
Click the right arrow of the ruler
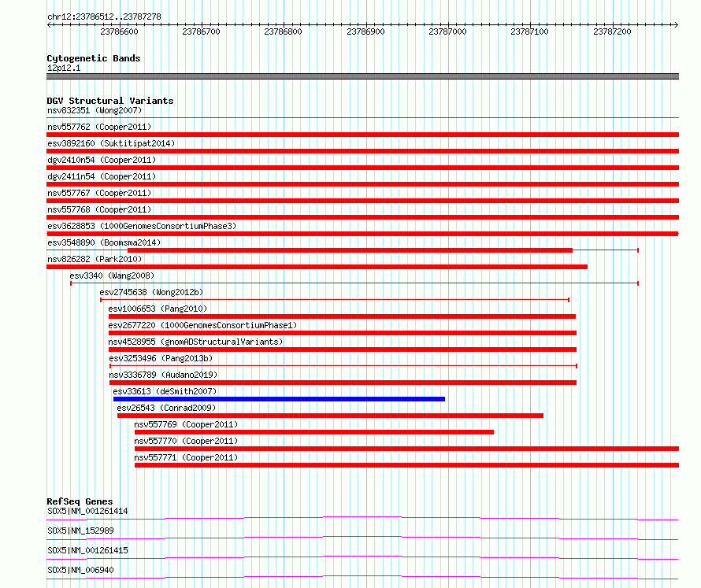click(x=677, y=24)
